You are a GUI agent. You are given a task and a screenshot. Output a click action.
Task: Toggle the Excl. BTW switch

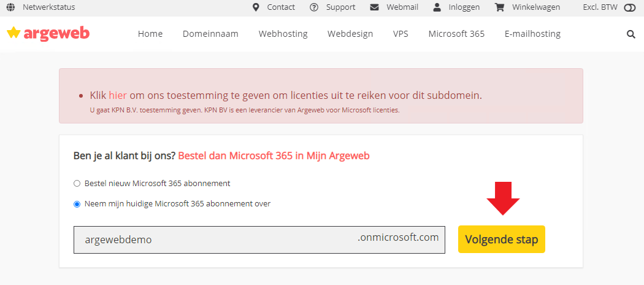point(629,7)
